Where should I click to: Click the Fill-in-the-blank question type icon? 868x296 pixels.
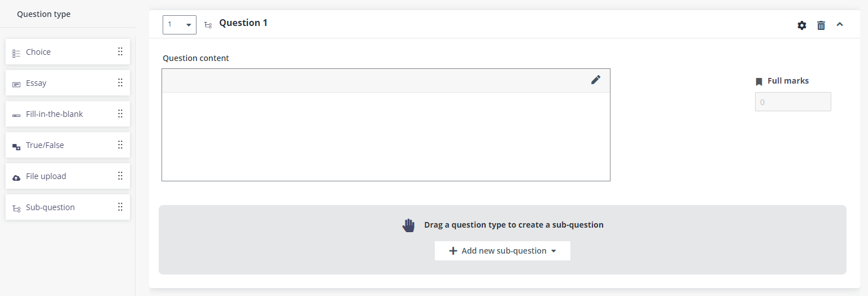tap(16, 115)
